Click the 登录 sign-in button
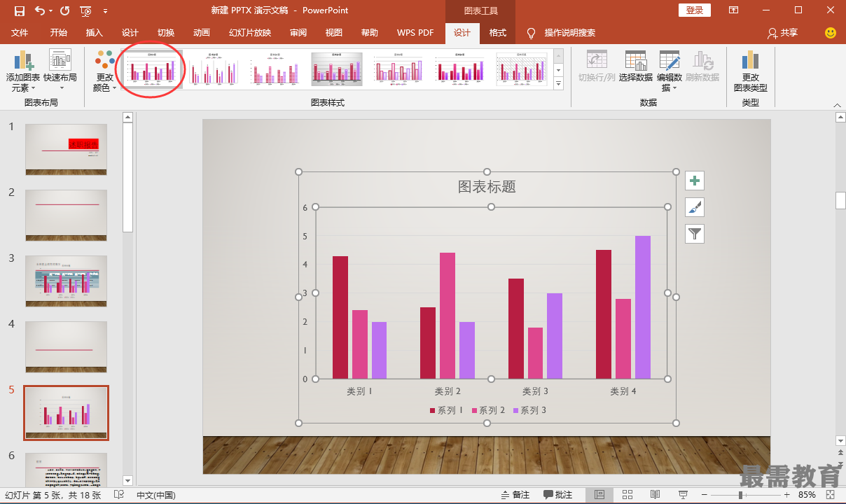The image size is (846, 504). click(695, 10)
